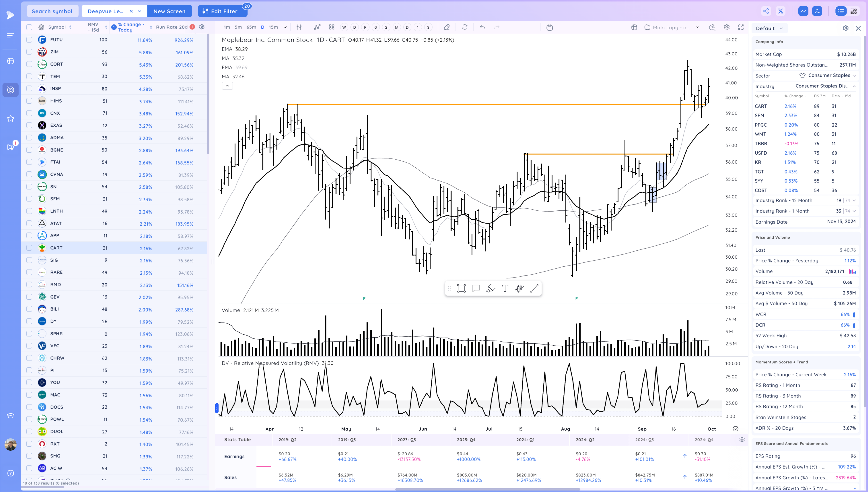This screenshot has height=492, width=868.
Task: Select the daily D timeframe
Action: (262, 27)
